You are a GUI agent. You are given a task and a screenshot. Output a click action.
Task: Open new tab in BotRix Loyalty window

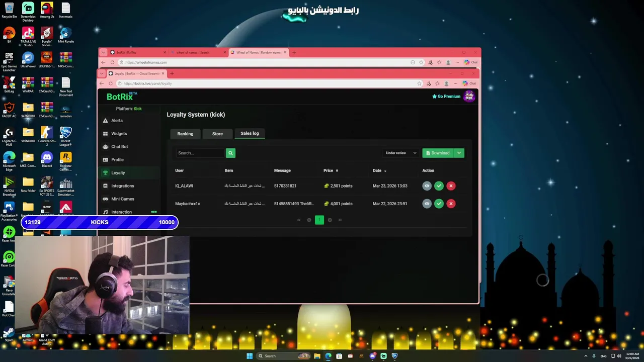click(172, 73)
